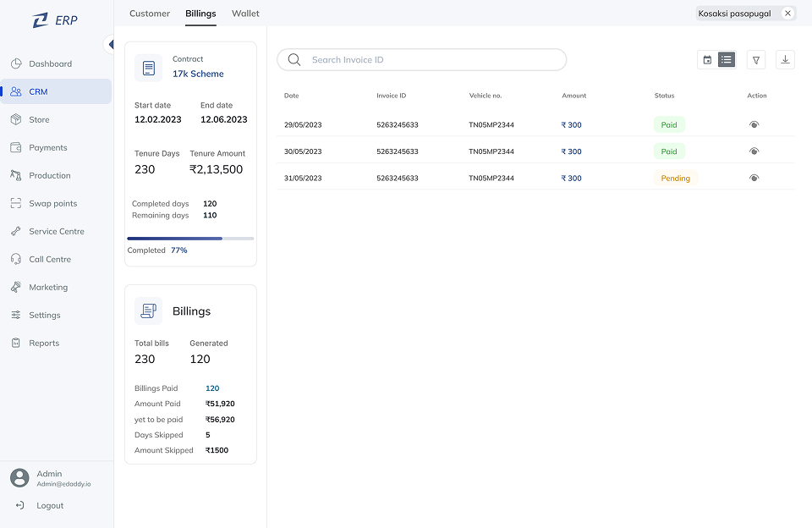
Task: Switch to calendar view
Action: pos(707,60)
